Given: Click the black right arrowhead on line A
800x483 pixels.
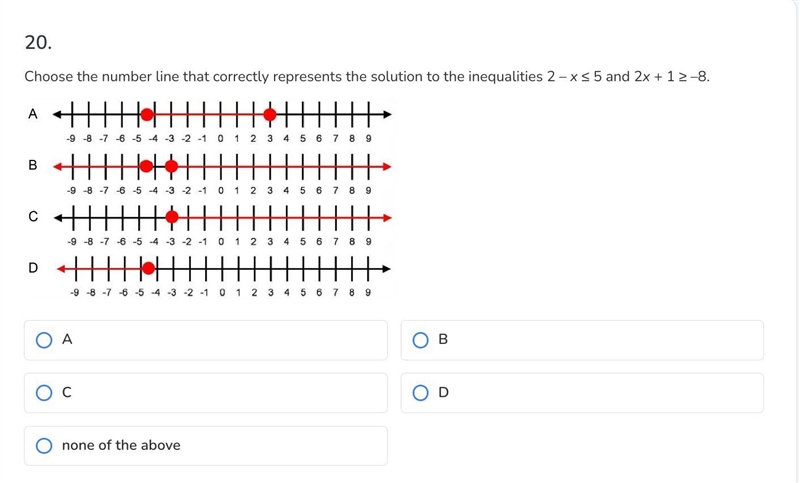Looking at the screenshot, I should (x=387, y=115).
